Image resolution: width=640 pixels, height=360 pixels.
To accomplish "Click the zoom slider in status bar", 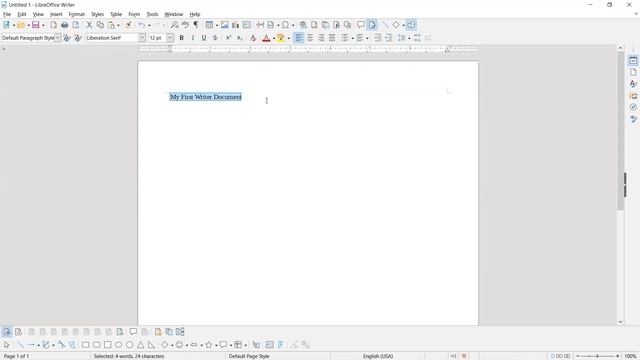I will pyautogui.click(x=597, y=356).
